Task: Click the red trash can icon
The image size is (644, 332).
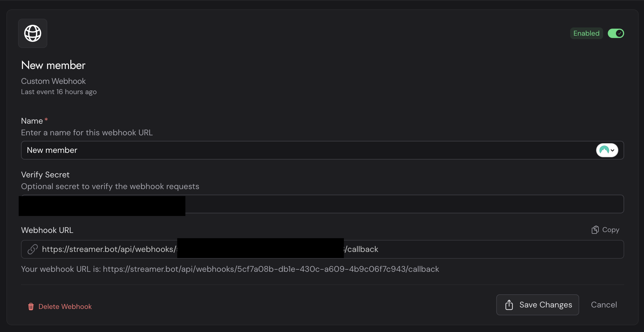Action: (x=31, y=307)
